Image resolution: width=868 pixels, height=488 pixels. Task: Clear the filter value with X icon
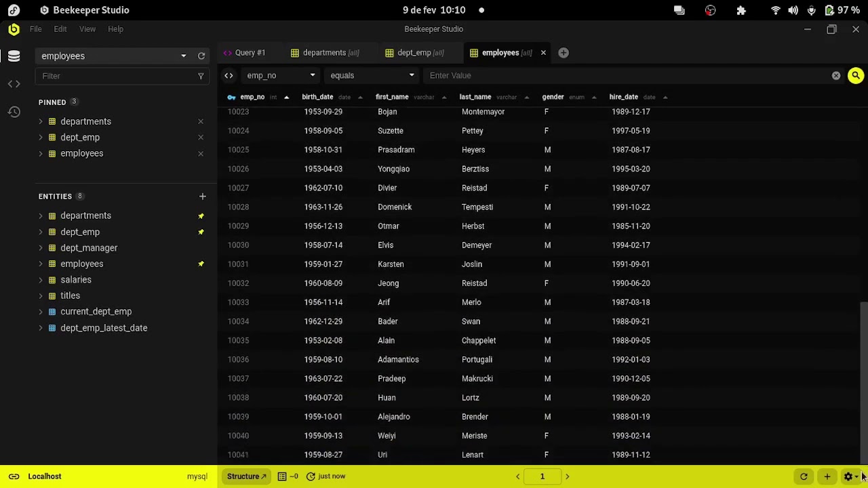click(836, 76)
